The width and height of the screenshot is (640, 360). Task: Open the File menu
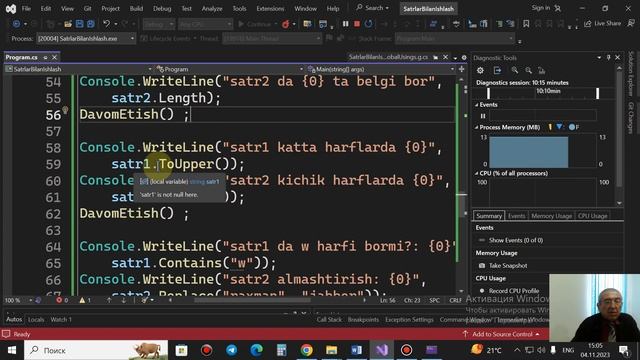point(26,8)
